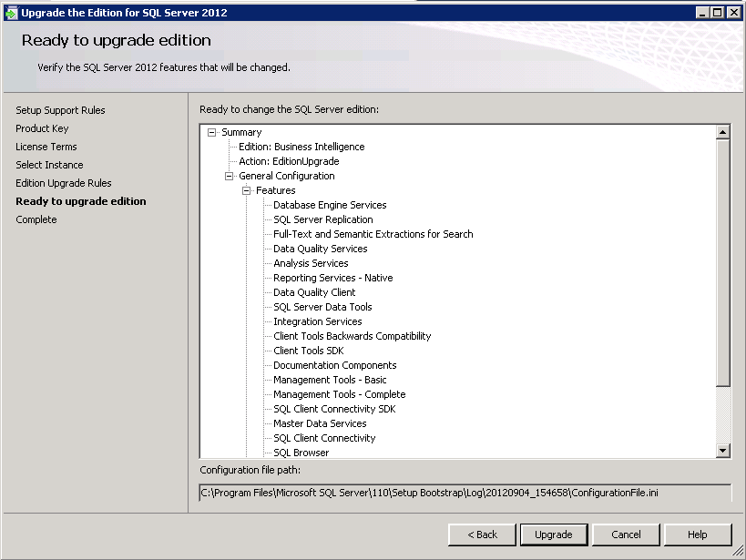
Task: Maximize the setup window
Action: tap(718, 13)
